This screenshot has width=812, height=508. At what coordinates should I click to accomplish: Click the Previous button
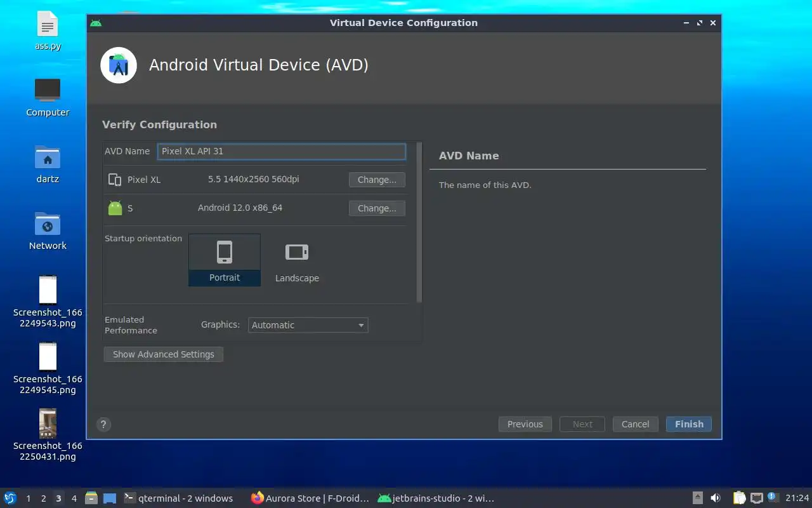click(525, 424)
